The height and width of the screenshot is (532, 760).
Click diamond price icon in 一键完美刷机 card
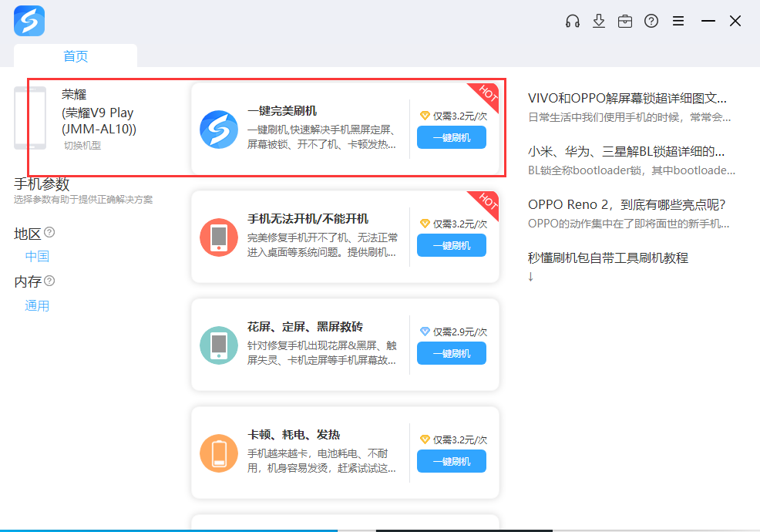(x=425, y=116)
